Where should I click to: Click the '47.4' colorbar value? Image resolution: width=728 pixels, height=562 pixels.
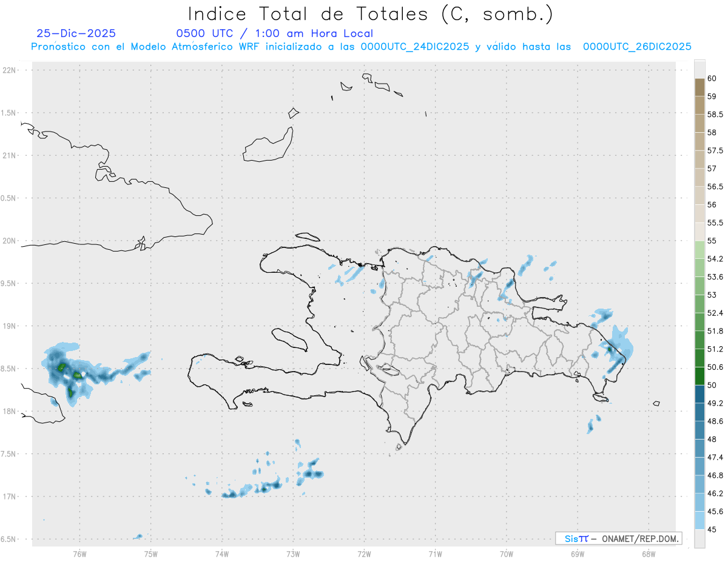pos(715,457)
